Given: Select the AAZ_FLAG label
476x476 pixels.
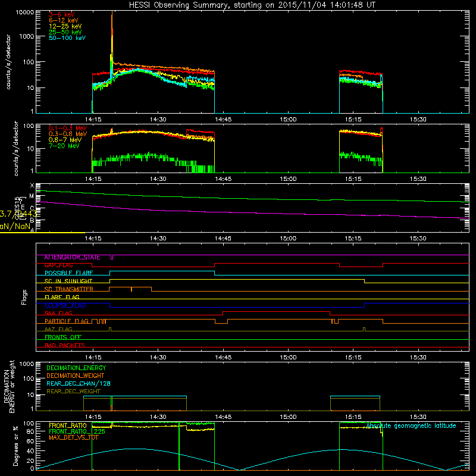Looking at the screenshot, I should point(58,330).
